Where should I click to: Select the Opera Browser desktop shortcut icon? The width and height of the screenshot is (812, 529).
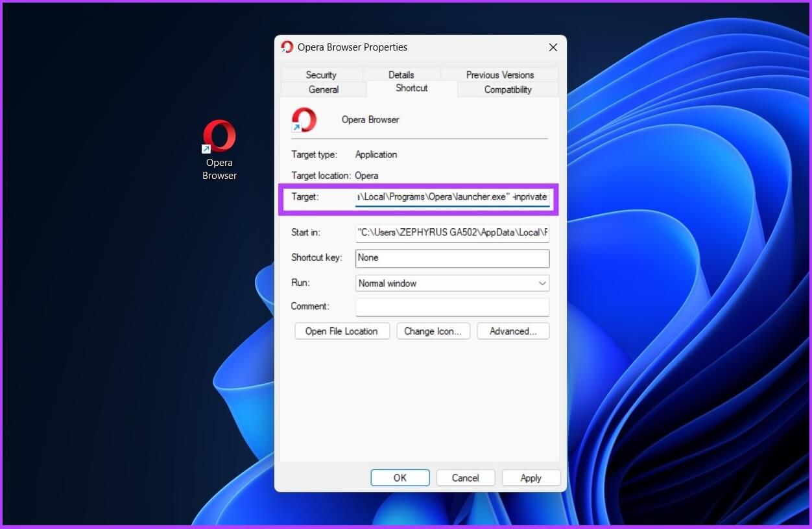pos(219,135)
